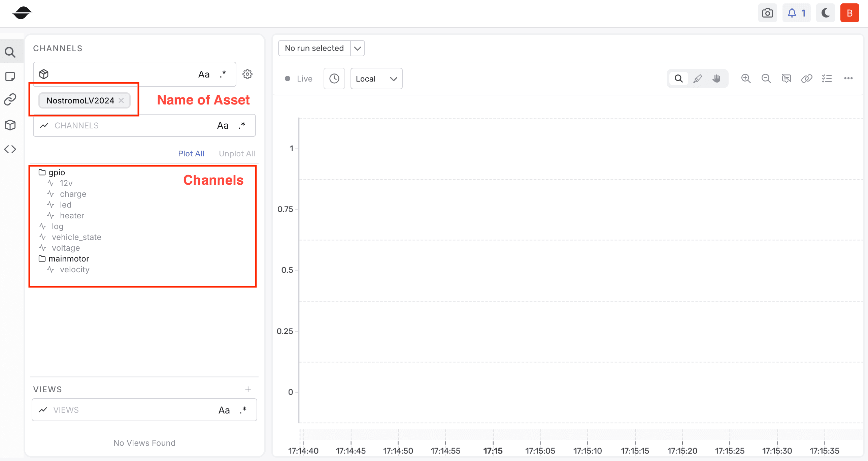Expand run selector chevron arrow

[x=358, y=48]
